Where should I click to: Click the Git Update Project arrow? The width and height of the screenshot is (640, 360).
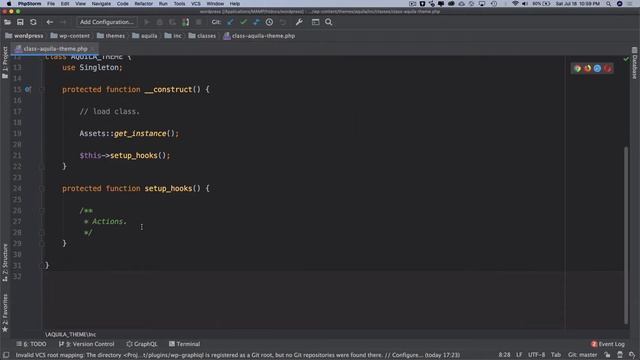231,22
